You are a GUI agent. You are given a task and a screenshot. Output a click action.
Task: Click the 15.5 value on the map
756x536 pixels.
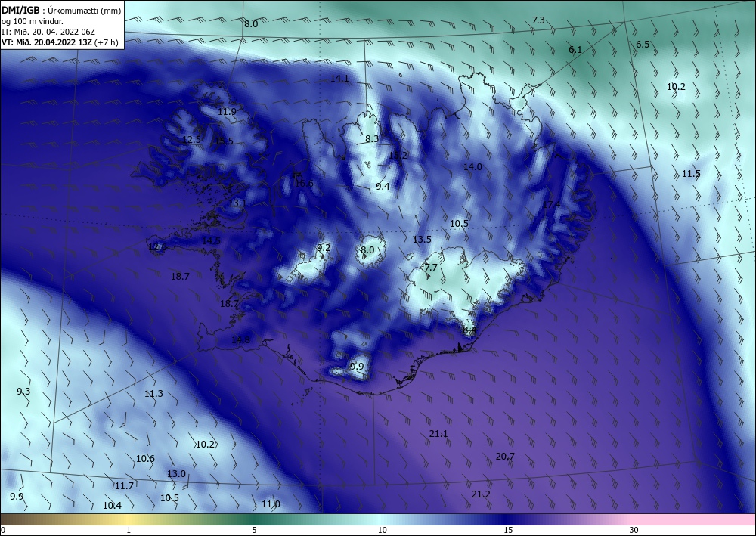coord(225,141)
